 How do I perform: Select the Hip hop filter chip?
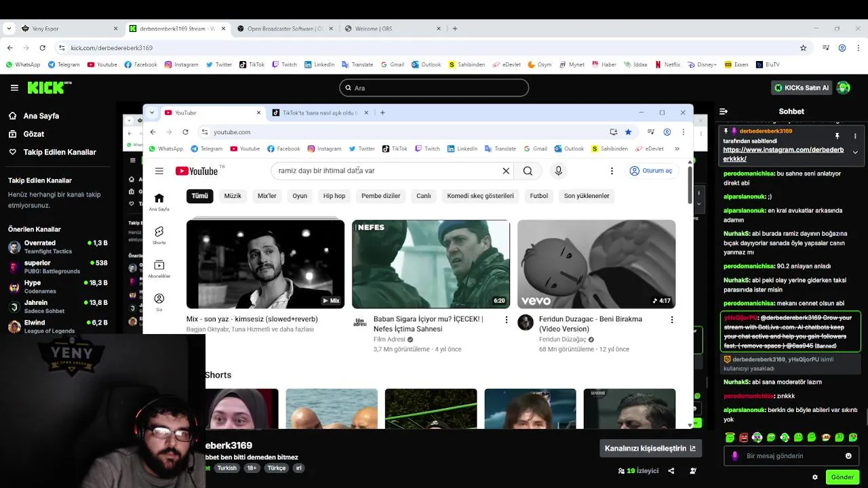[334, 196]
